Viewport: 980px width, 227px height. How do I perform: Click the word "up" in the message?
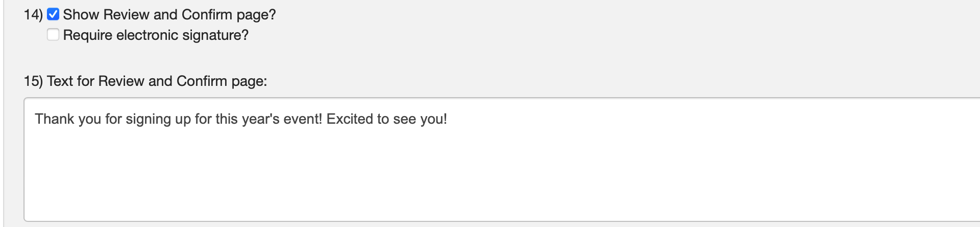click(182, 119)
